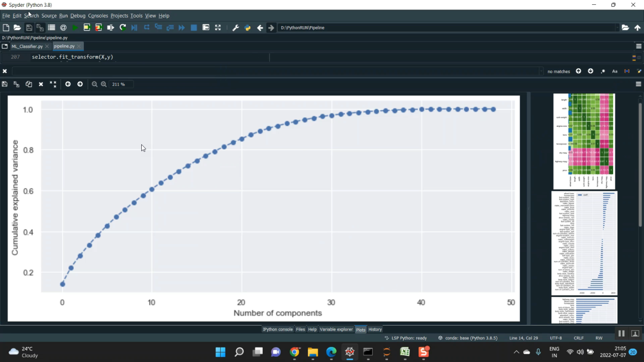Remove the current plot with the X icon
The image size is (644, 362).
pos(41,84)
